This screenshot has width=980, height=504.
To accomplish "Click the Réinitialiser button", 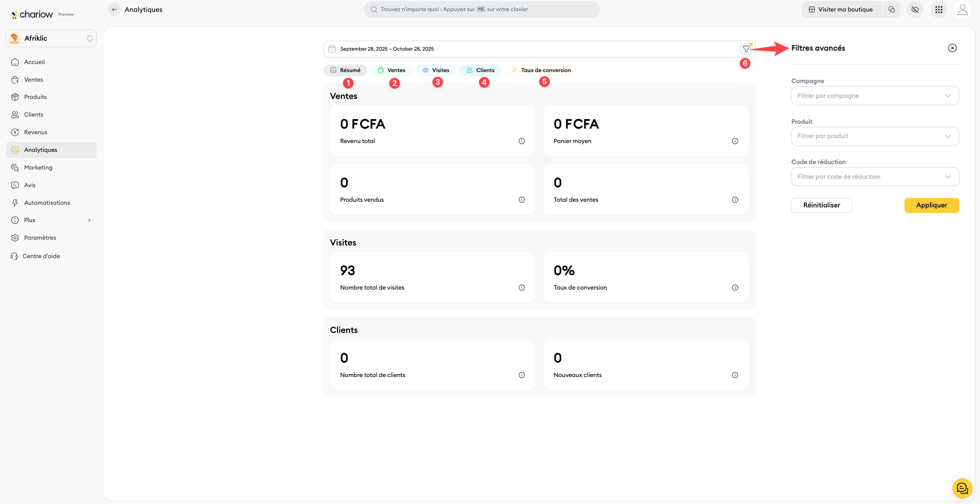I will click(x=821, y=205).
